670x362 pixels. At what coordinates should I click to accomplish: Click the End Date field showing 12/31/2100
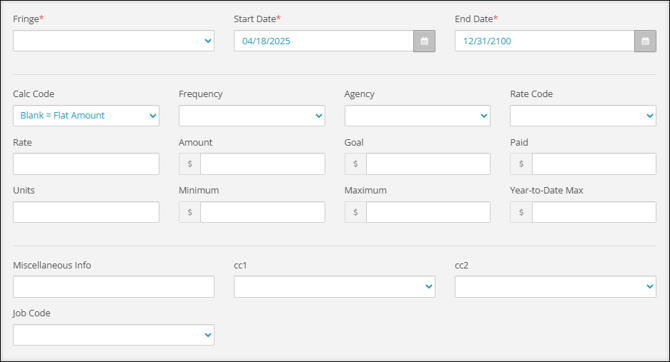click(x=545, y=41)
